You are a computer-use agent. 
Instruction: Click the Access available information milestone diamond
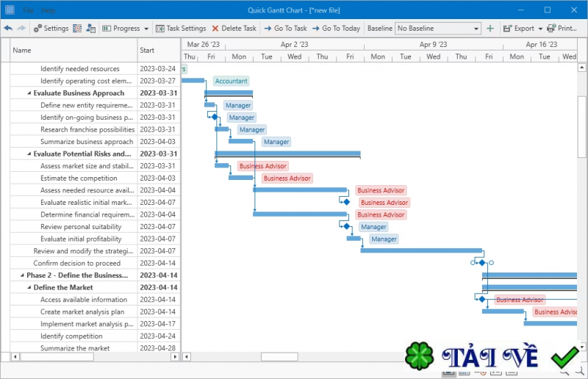click(x=482, y=299)
